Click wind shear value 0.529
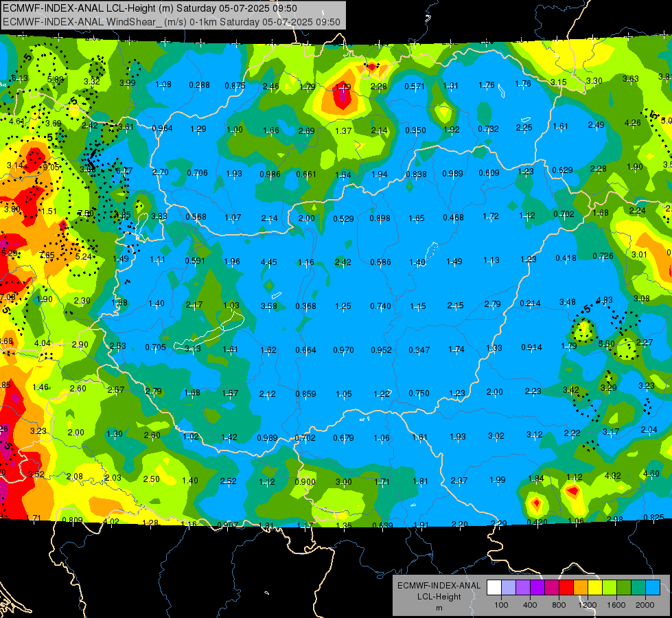The image size is (672, 618). [344, 219]
